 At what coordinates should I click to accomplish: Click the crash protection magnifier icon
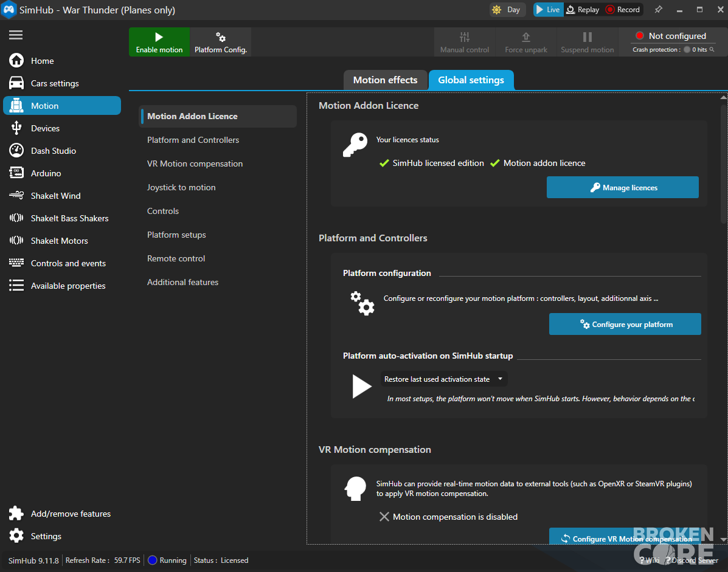(x=712, y=50)
